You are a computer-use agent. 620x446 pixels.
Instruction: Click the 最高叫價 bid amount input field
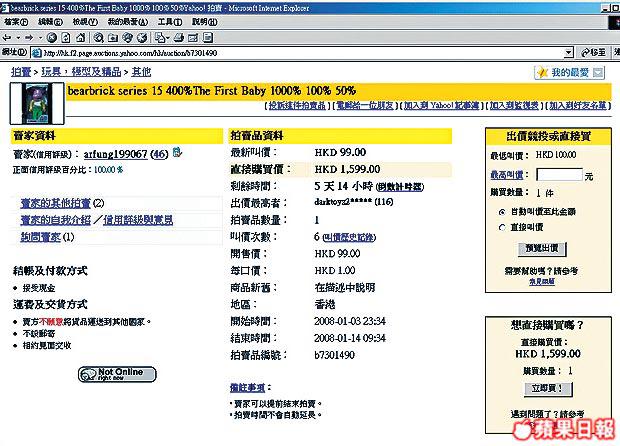coord(560,175)
